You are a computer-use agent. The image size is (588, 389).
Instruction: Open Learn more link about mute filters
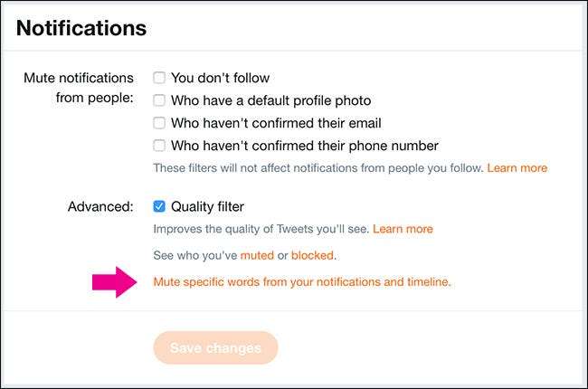point(517,168)
